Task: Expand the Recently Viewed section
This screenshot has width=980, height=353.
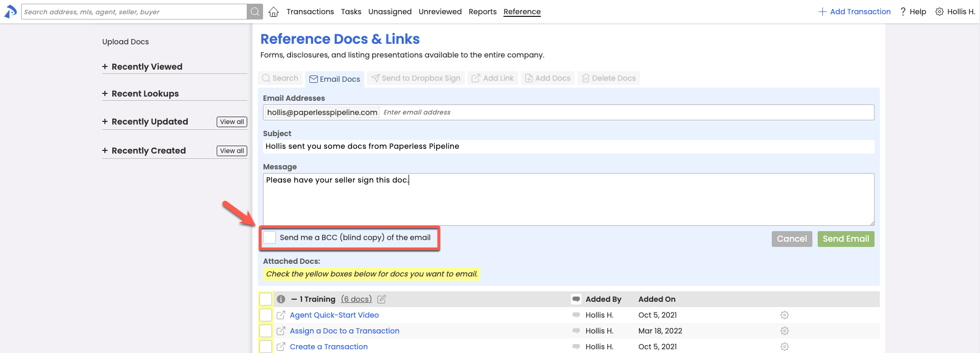Action: coord(142,66)
